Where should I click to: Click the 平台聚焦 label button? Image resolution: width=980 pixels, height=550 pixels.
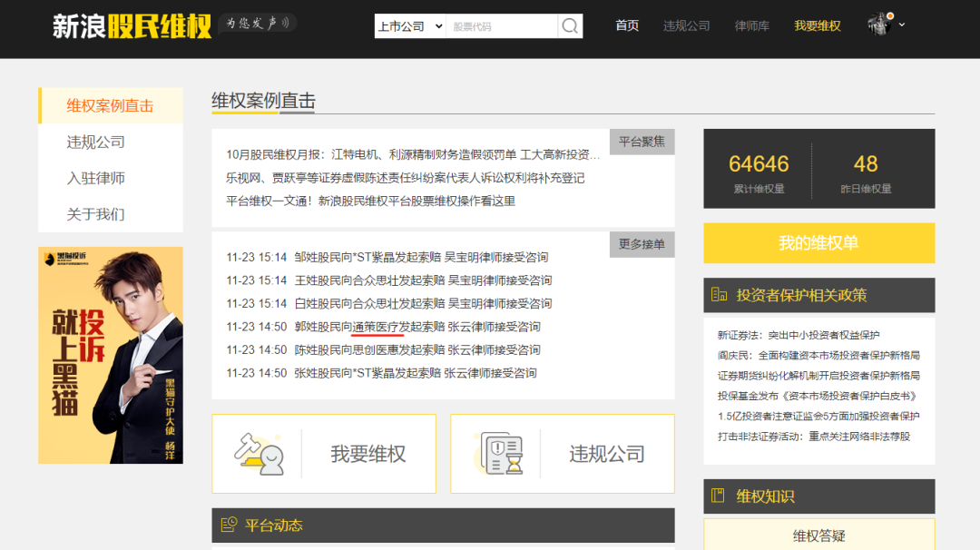pos(642,142)
